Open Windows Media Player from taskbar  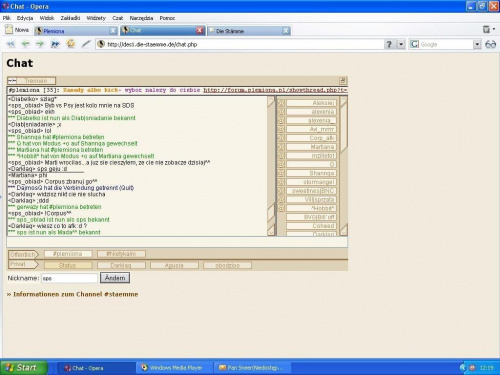[x=172, y=368]
